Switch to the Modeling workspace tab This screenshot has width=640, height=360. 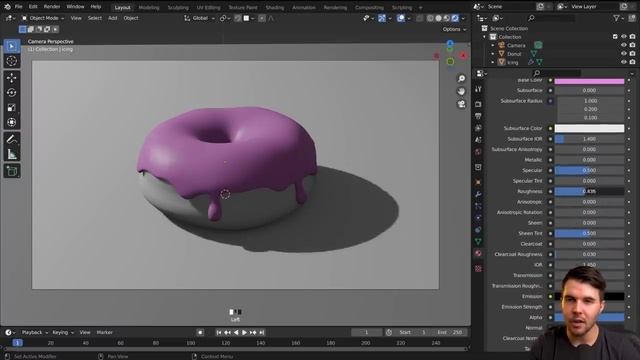(x=149, y=7)
